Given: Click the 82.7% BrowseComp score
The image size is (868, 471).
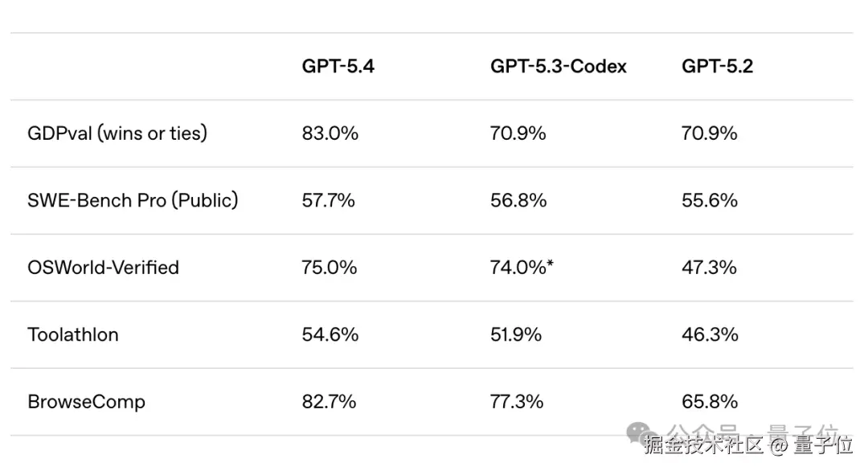Looking at the screenshot, I should (x=329, y=402).
